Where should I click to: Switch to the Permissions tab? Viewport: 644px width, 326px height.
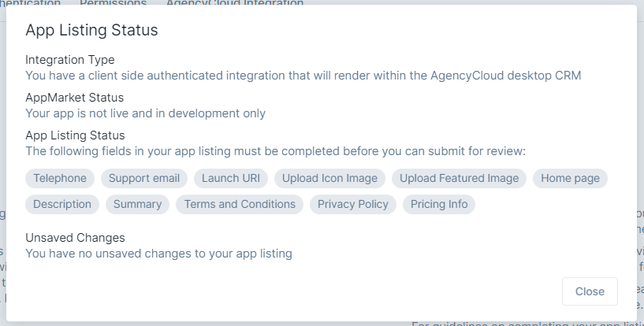pos(113,3)
